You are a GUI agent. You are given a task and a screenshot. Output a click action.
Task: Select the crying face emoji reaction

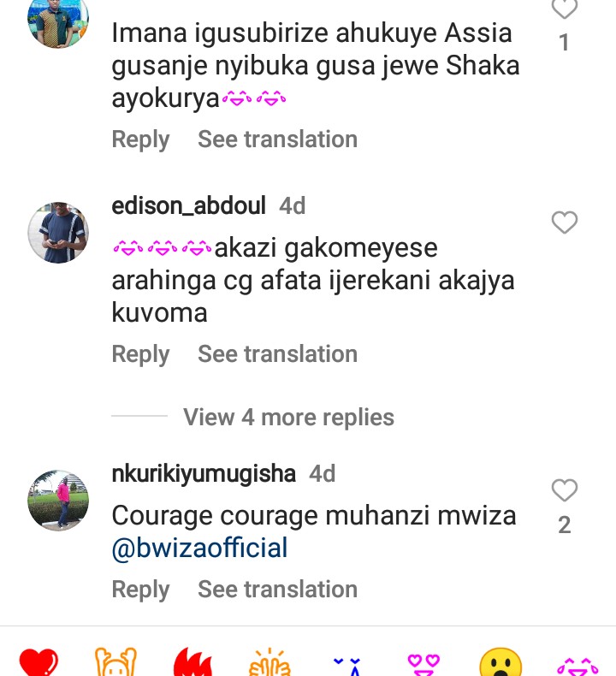(x=347, y=666)
